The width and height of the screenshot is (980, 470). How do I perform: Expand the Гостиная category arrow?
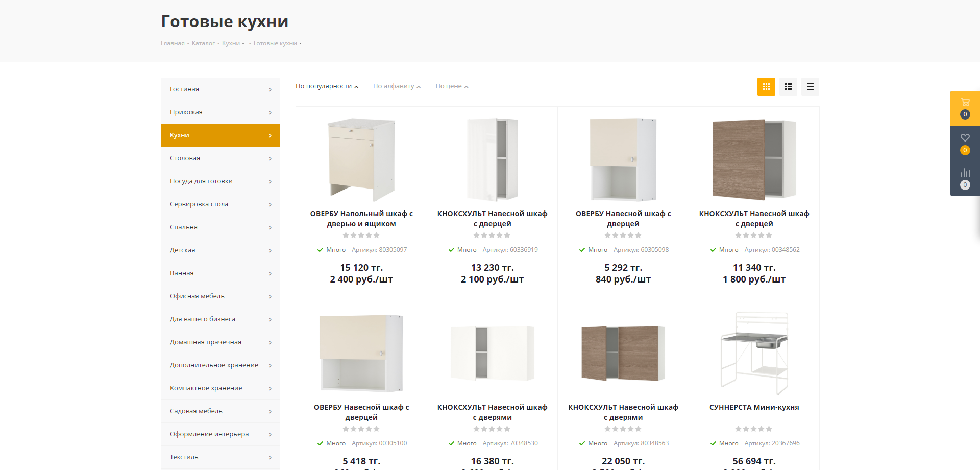270,90
